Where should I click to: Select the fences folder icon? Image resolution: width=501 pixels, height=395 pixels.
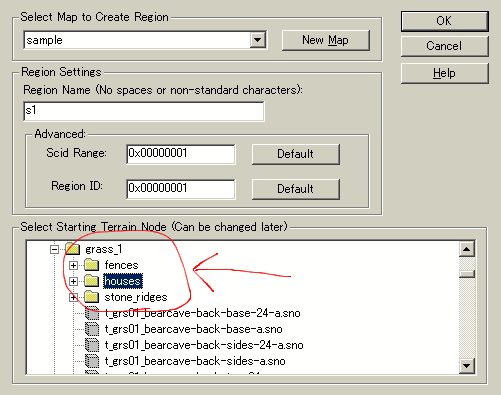pyautogui.click(x=91, y=265)
